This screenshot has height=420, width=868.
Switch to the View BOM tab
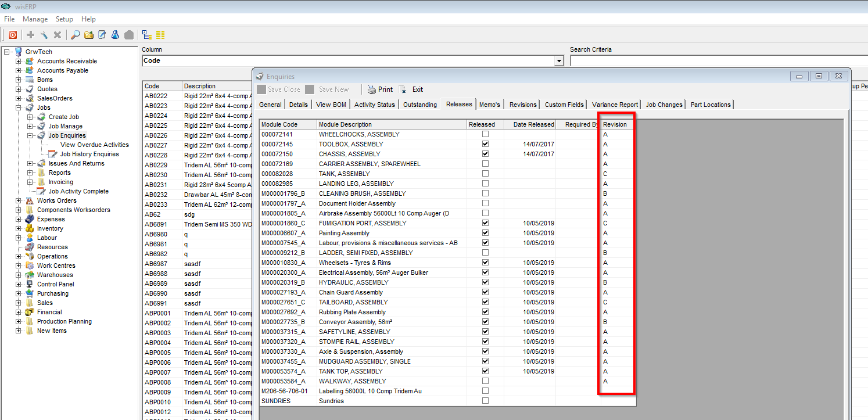pos(331,105)
